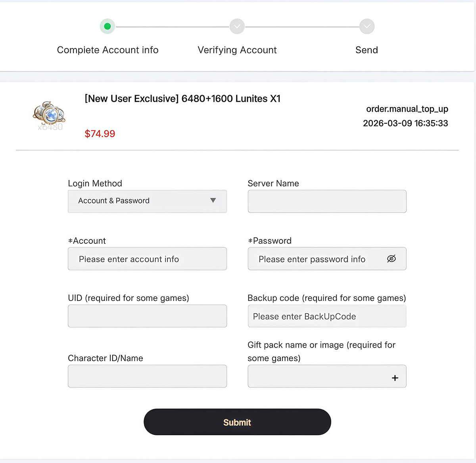Click the Server Name input field
476x463 pixels.
327,201
